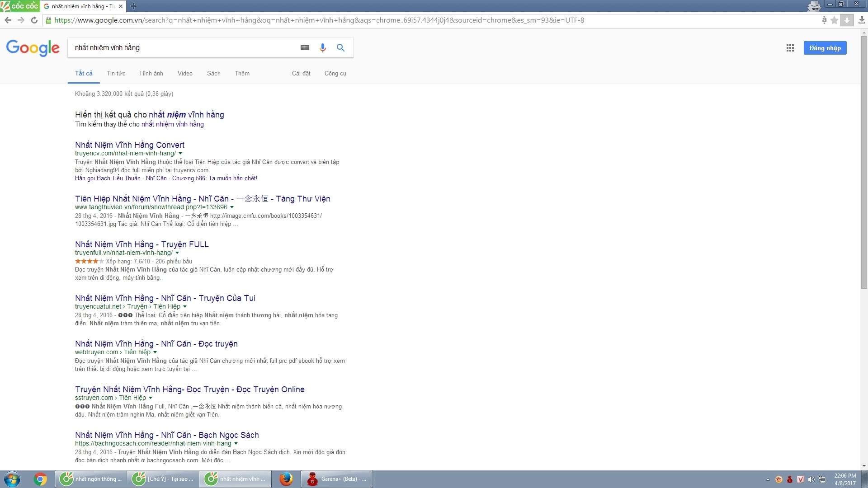Switch to the Video results tab
This screenshot has width=868, height=488.
click(185, 73)
